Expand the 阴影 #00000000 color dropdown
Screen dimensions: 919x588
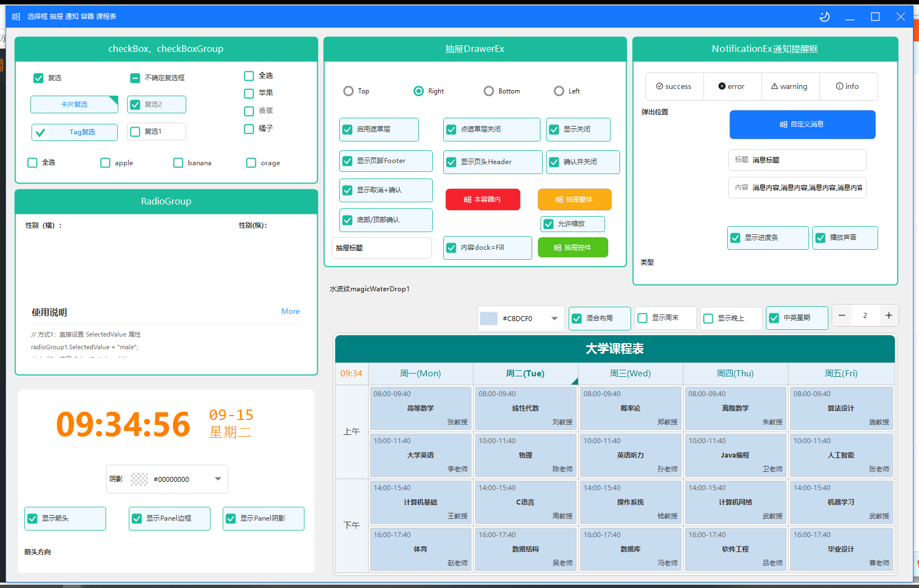(218, 479)
